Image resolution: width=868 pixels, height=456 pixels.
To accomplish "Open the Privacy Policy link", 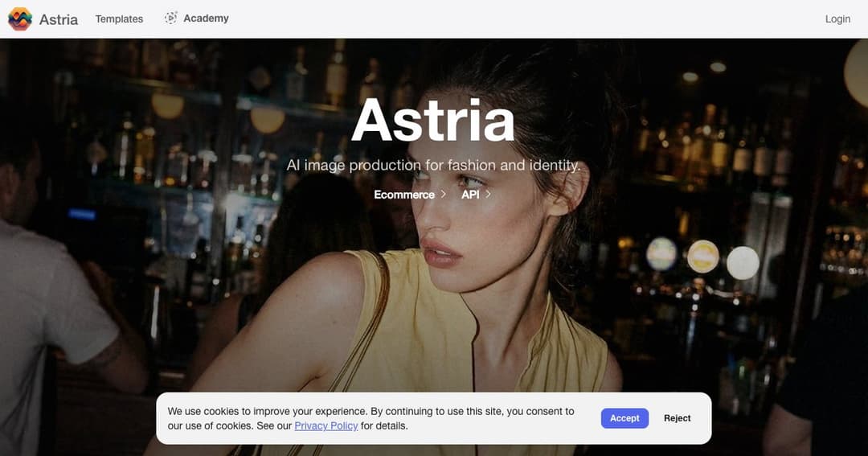I will click(326, 425).
